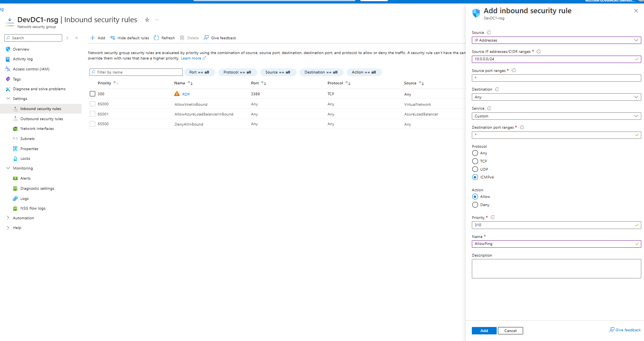
Task: Favorite this page with the star icon
Action: (147, 20)
